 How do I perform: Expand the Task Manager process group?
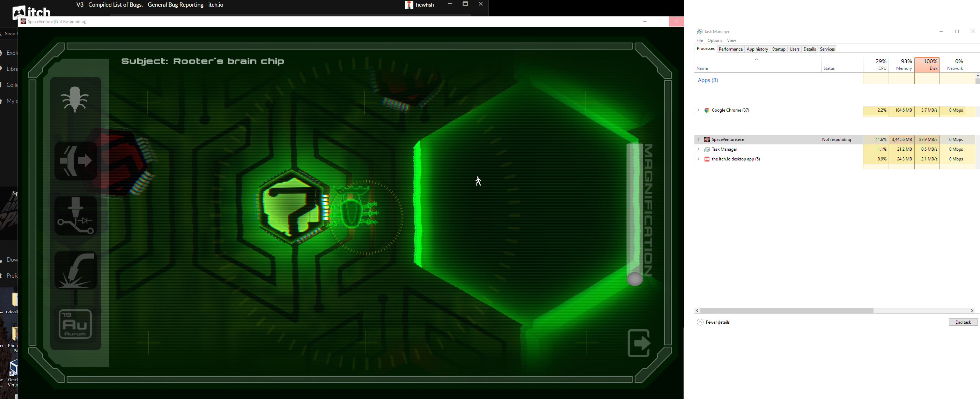[699, 149]
